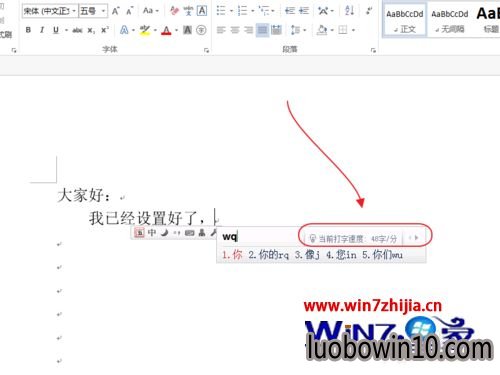Image resolution: width=500 pixels, height=375 pixels.
Task: Apply the 标题 heading style
Action: coord(489,20)
